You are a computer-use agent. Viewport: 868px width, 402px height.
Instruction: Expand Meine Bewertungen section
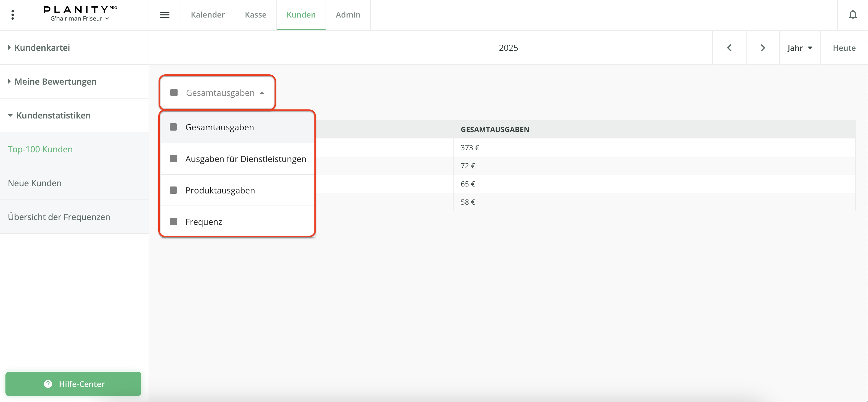click(55, 82)
